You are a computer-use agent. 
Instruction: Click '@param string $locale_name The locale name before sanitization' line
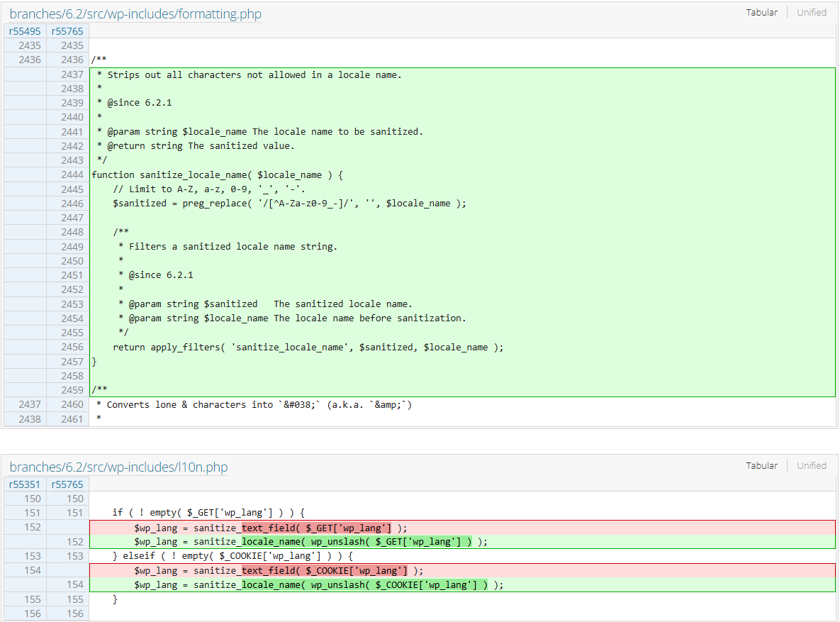292,318
